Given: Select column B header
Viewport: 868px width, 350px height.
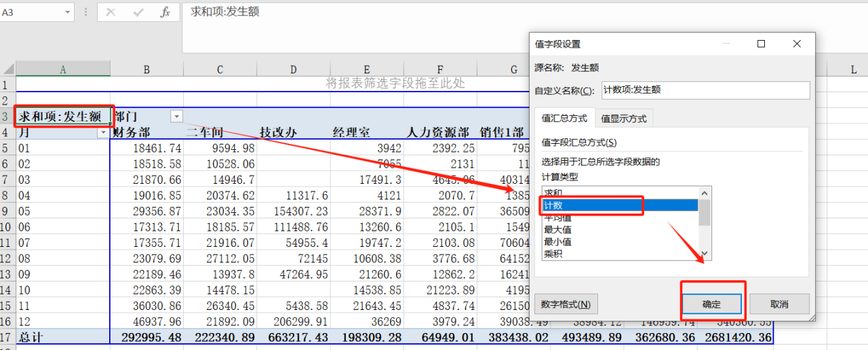Looking at the screenshot, I should (146, 69).
